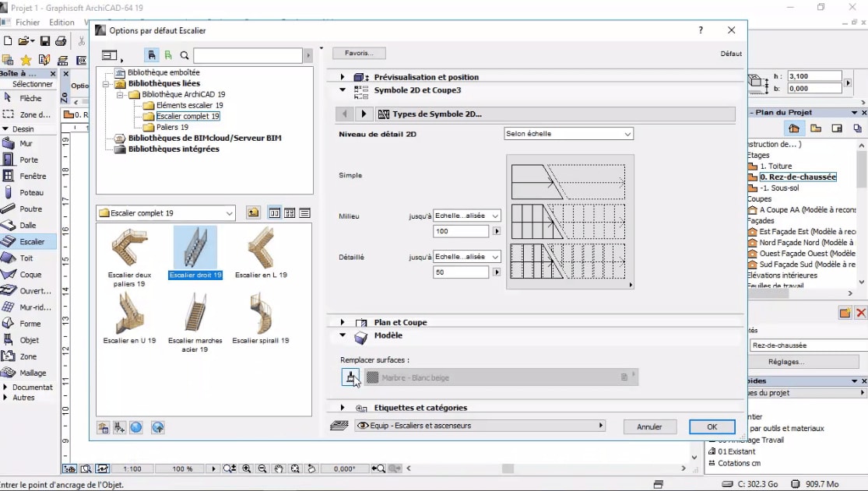Select Escalier en L 19 thumbnail
The width and height of the screenshot is (868, 491).
pos(261,252)
